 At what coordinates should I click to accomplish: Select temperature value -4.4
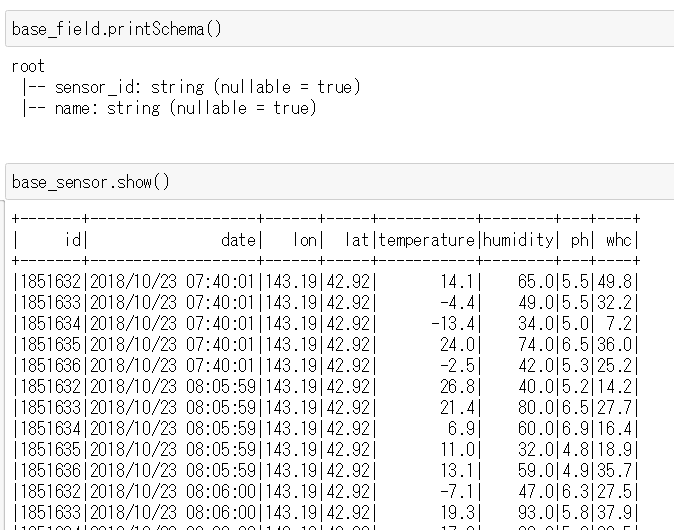pos(457,303)
